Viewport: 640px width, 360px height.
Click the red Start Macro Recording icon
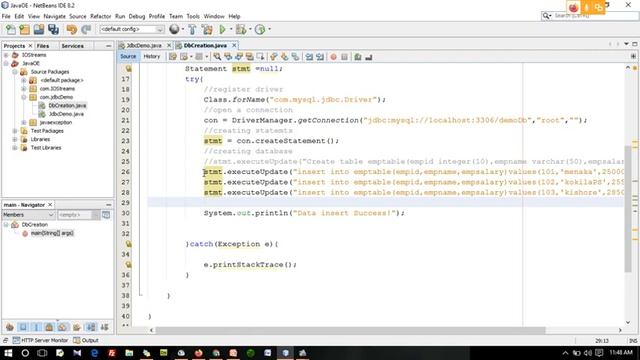(333, 57)
